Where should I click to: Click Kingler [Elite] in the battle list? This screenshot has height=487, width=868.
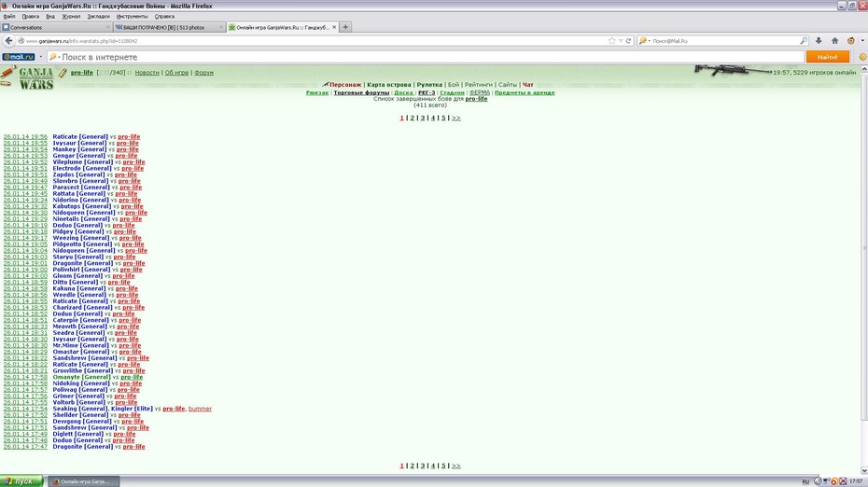pos(132,409)
